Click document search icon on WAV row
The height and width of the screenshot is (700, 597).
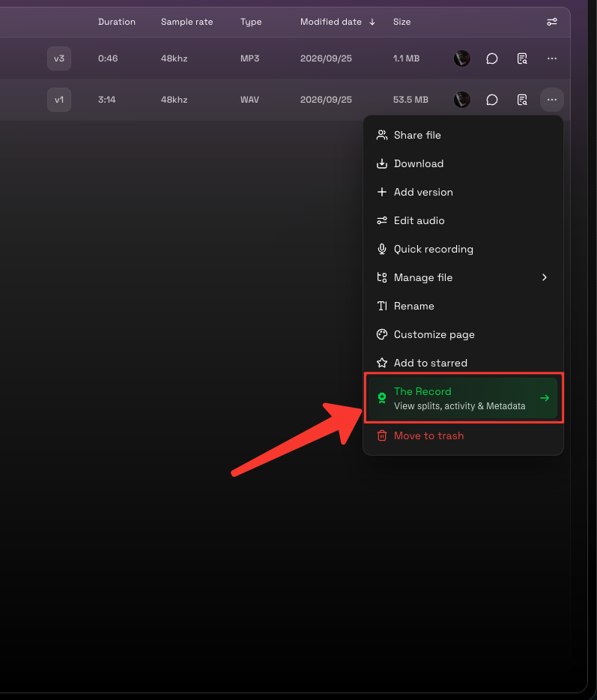click(522, 100)
